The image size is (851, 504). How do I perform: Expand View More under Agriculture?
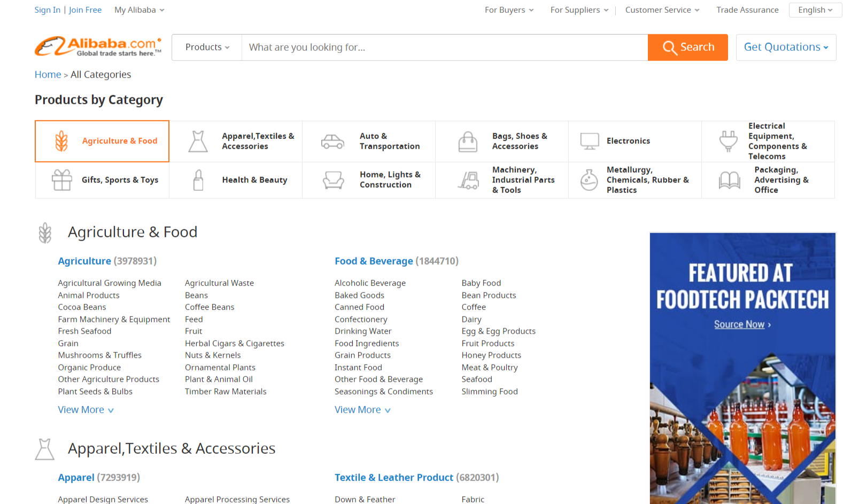click(86, 410)
